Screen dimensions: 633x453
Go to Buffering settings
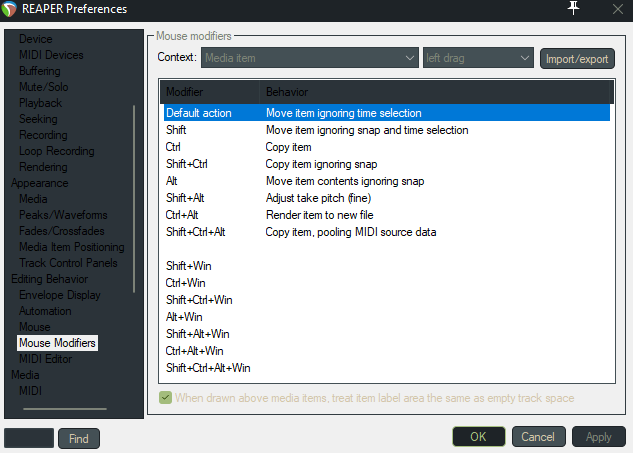(40, 71)
